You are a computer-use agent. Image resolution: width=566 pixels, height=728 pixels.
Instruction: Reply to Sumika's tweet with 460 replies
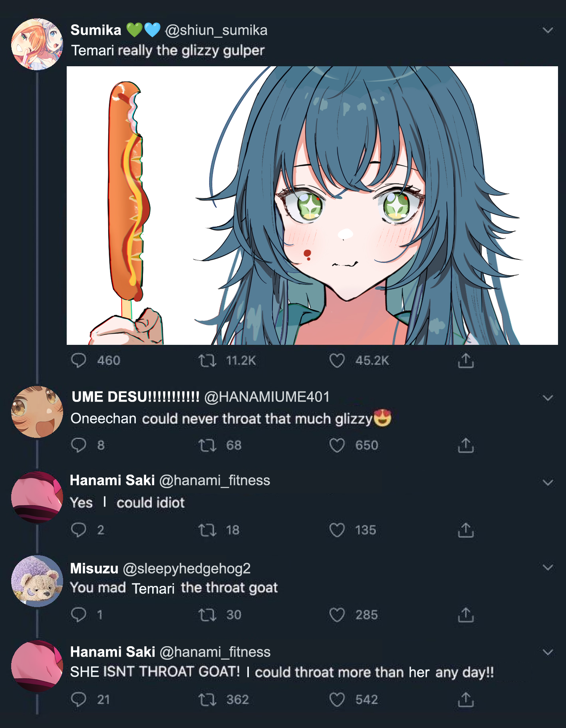pos(78,360)
